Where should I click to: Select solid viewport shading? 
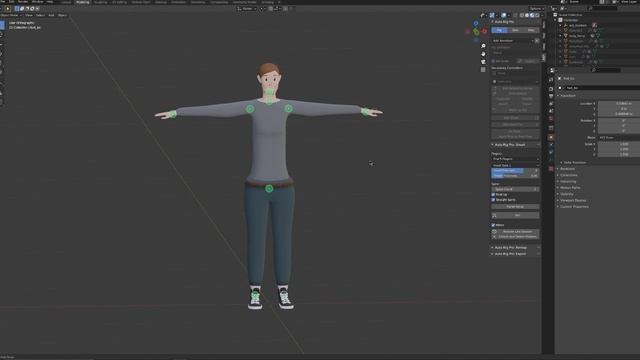[527, 15]
